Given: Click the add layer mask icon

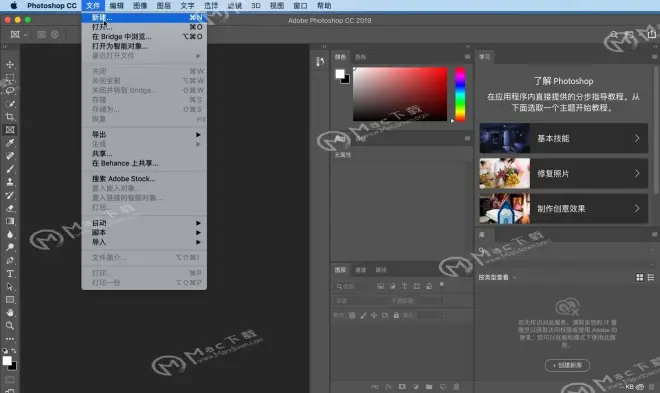Looking at the screenshot, I should [402, 387].
